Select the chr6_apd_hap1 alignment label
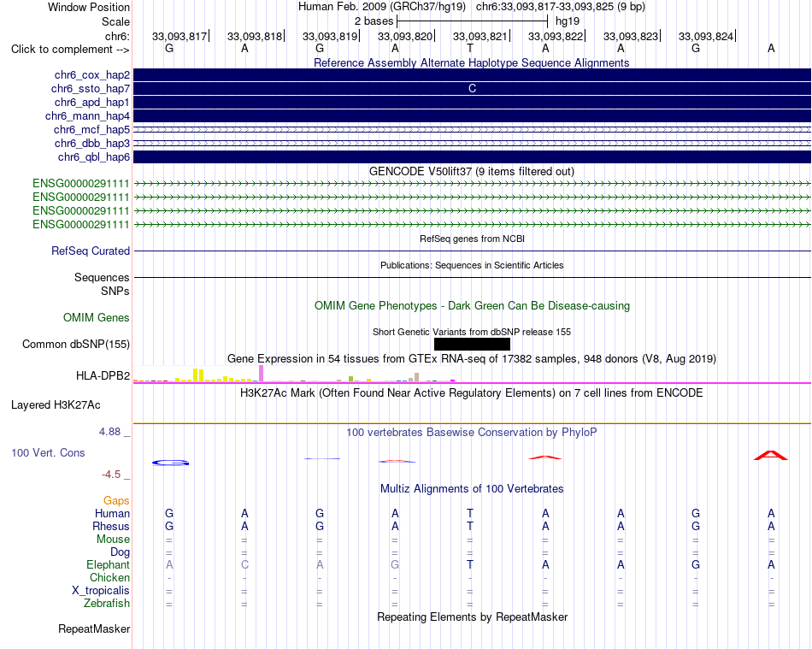The width and height of the screenshot is (812, 649). pyautogui.click(x=92, y=102)
